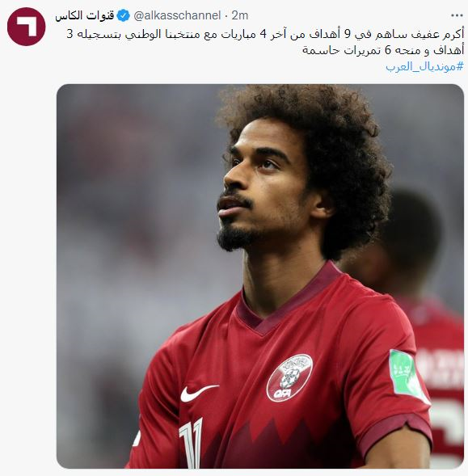The width and height of the screenshot is (468, 476).
Task: Open the three-dot more options menu
Action: [x=457, y=15]
